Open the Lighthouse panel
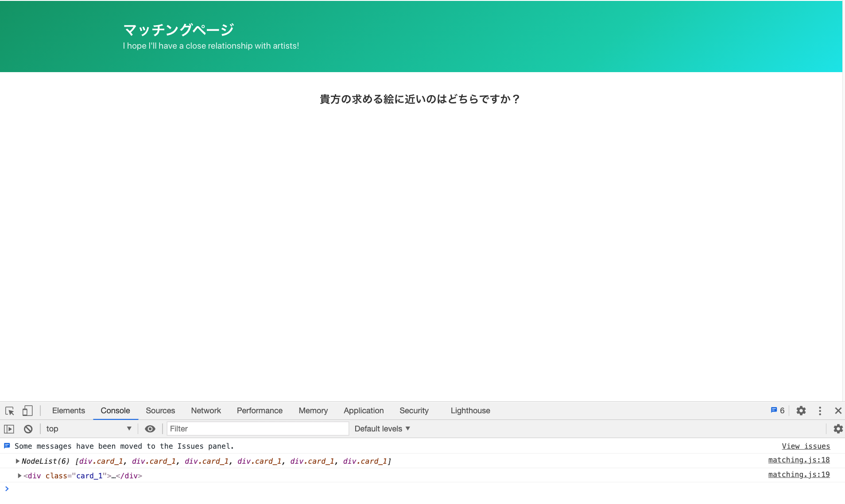845x504 pixels. click(470, 410)
